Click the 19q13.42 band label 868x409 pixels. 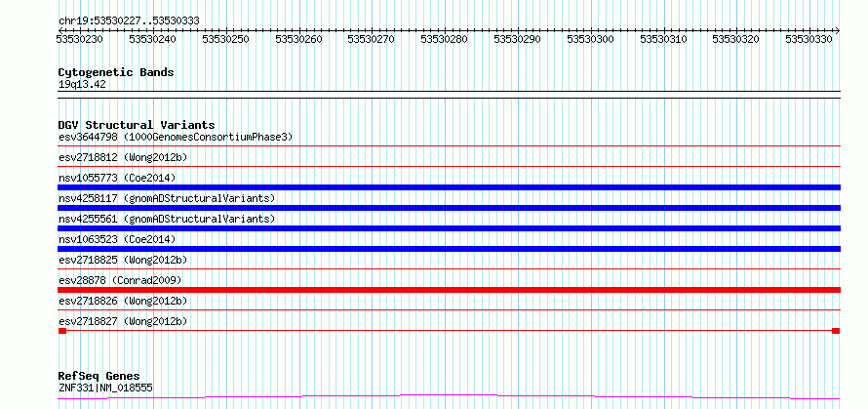coord(82,85)
